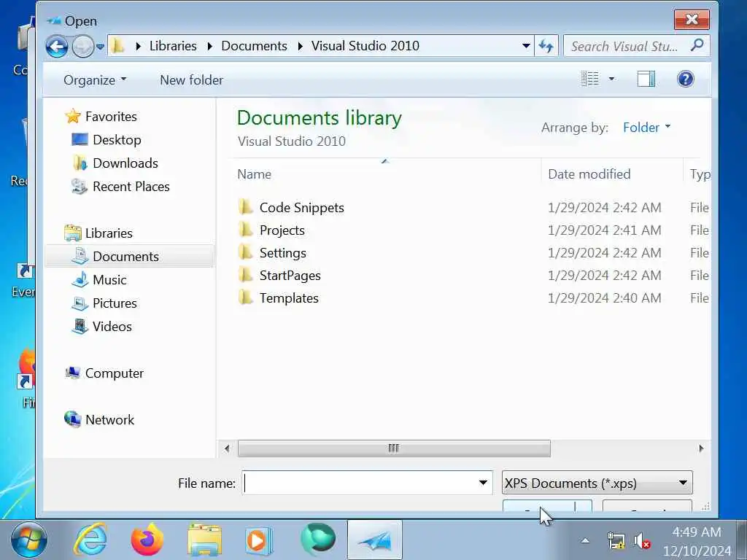Select Favorites in the navigation pane
This screenshot has height=560, width=747.
coord(111,116)
